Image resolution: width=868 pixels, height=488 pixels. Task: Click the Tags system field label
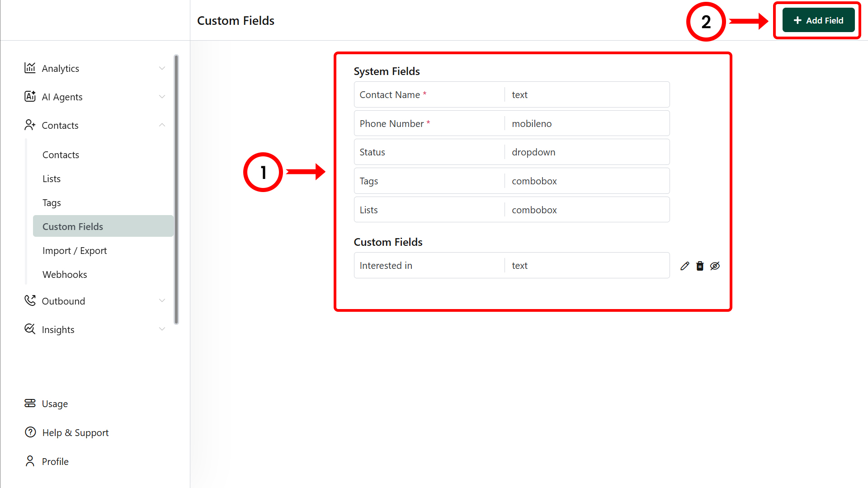pyautogui.click(x=369, y=181)
